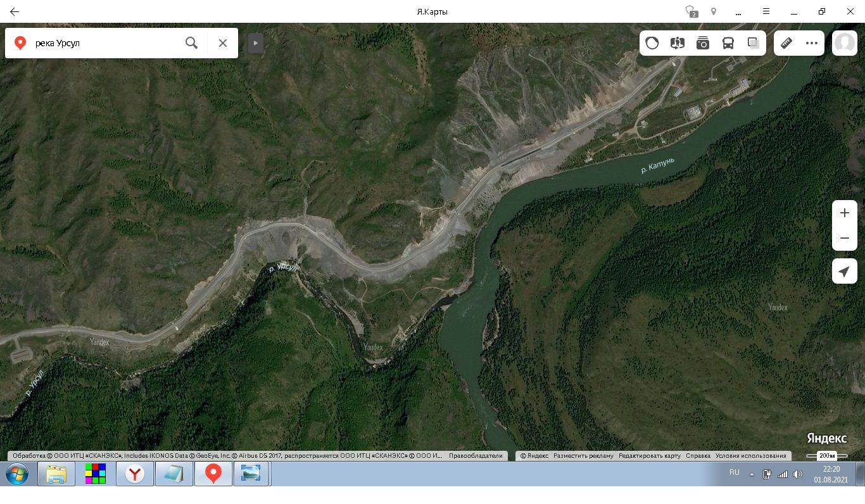Open title bar ellipsis options menu

pyautogui.click(x=738, y=11)
